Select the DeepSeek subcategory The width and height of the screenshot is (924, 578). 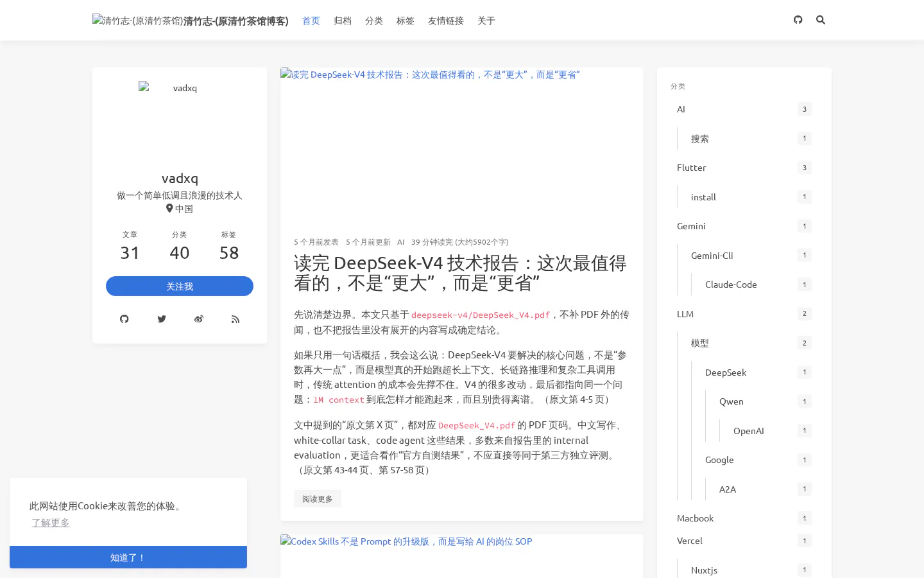point(758,372)
